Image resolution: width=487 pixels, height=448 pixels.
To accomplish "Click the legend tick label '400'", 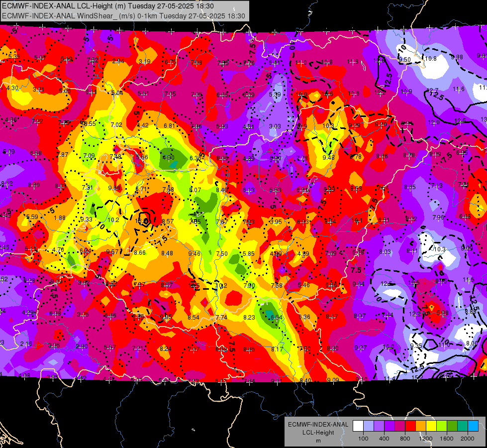I will pyautogui.click(x=384, y=439).
